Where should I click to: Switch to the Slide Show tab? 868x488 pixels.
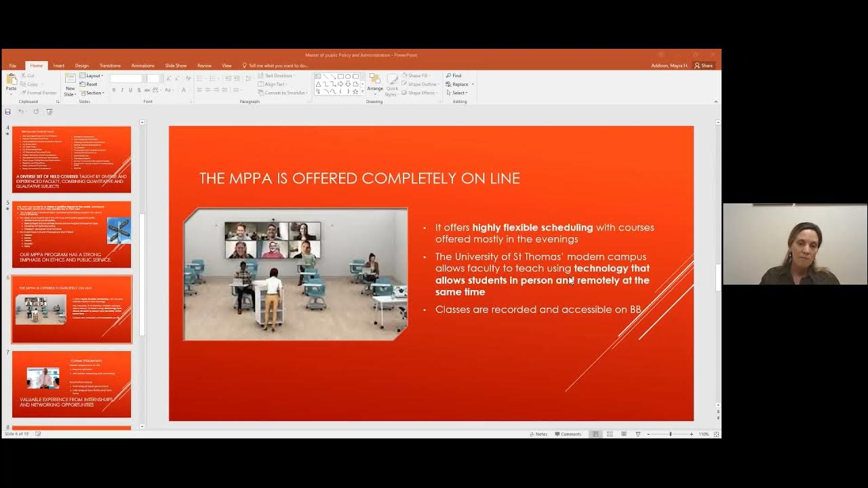[176, 66]
